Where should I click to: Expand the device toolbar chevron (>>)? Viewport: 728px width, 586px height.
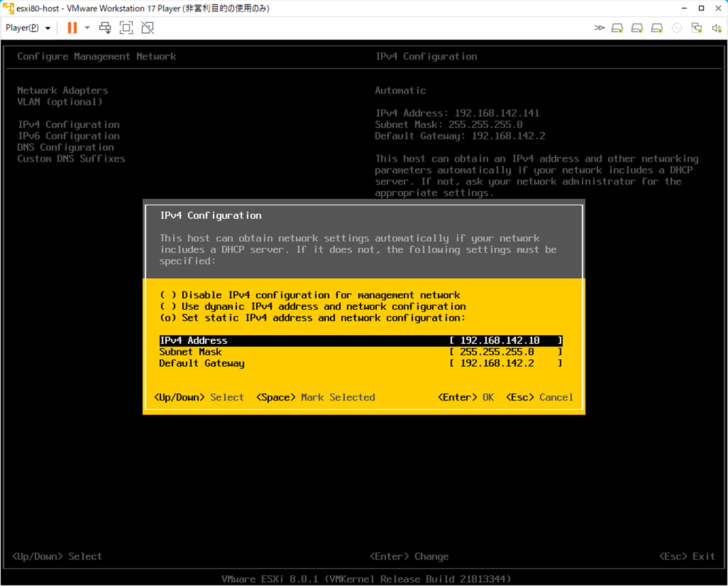click(599, 28)
